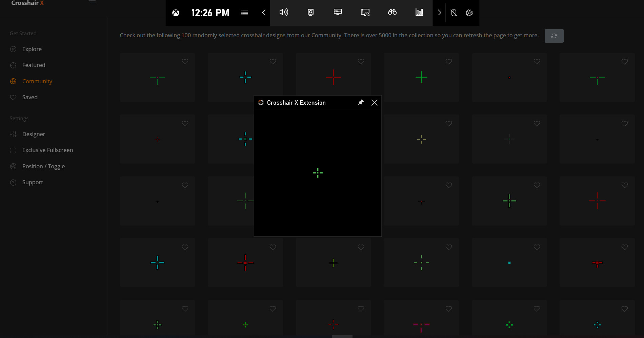Open the Support page
Screen dimensions: 644x338
[x=32, y=182]
